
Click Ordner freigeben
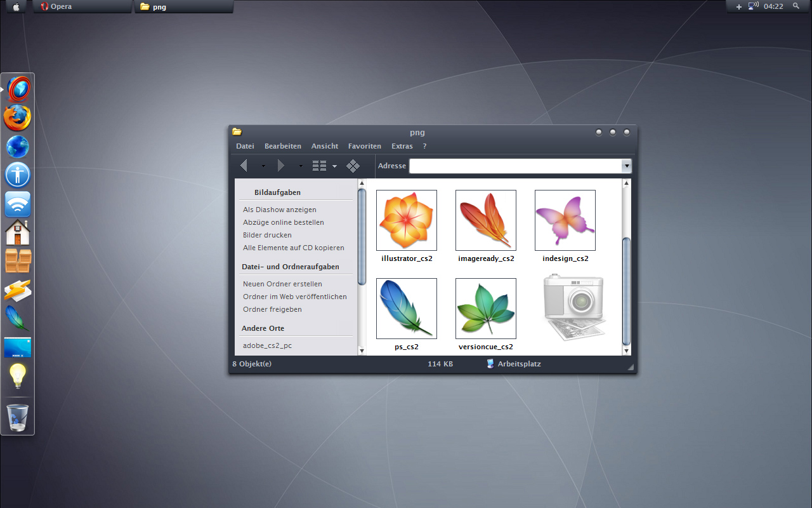click(x=272, y=309)
